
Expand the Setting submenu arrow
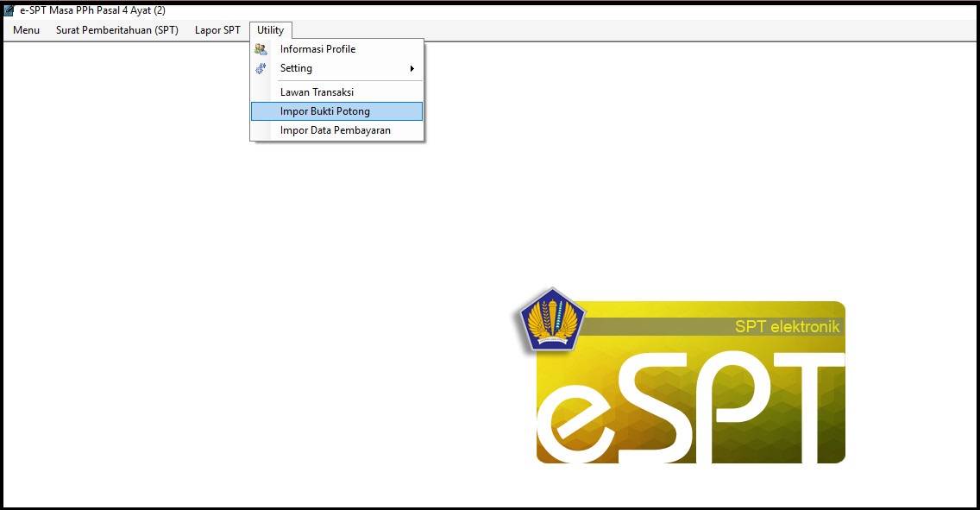click(411, 69)
